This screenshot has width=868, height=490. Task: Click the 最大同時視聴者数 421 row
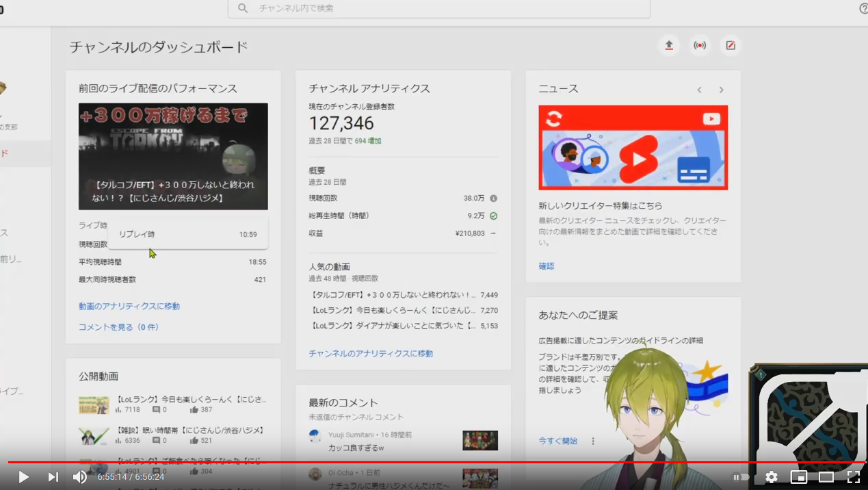[x=172, y=280]
